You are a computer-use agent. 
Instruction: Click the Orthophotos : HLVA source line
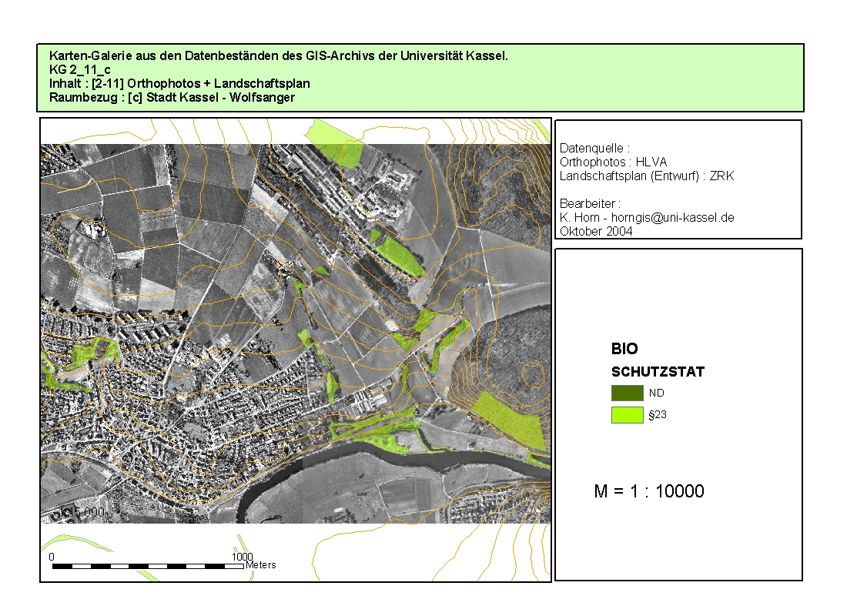pyautogui.click(x=614, y=162)
